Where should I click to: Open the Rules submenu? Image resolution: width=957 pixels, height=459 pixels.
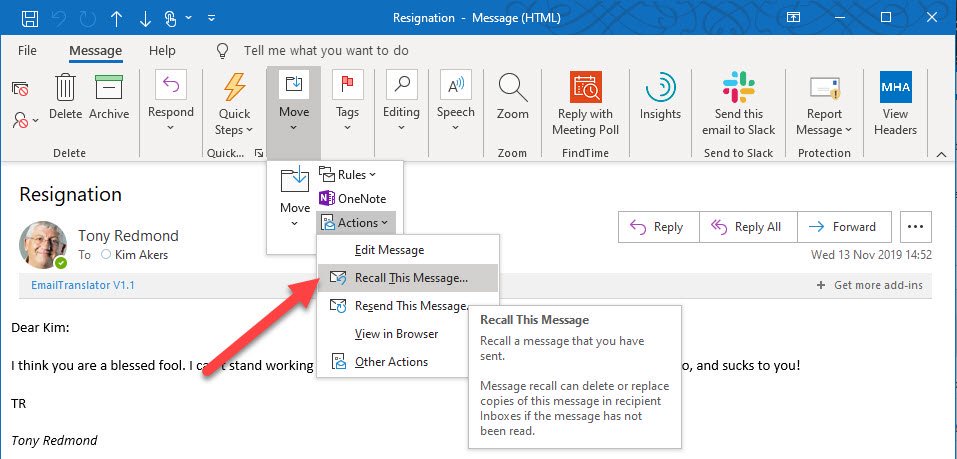348,175
